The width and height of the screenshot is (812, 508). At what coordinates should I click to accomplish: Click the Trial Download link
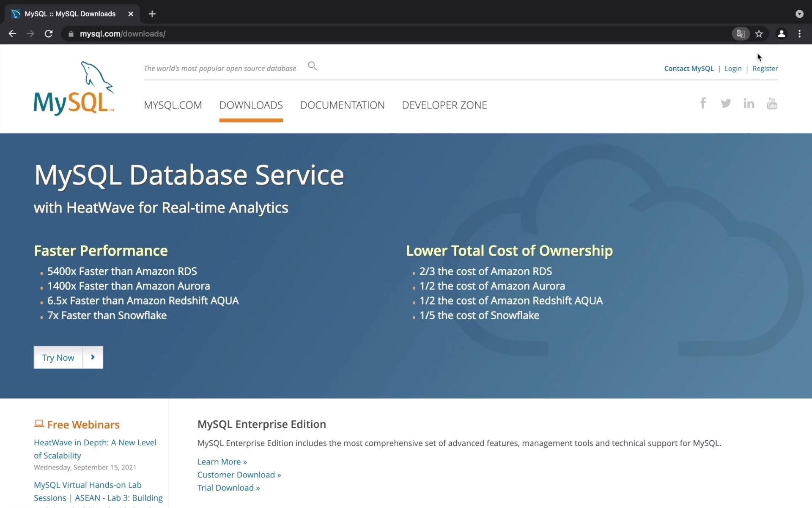point(228,488)
